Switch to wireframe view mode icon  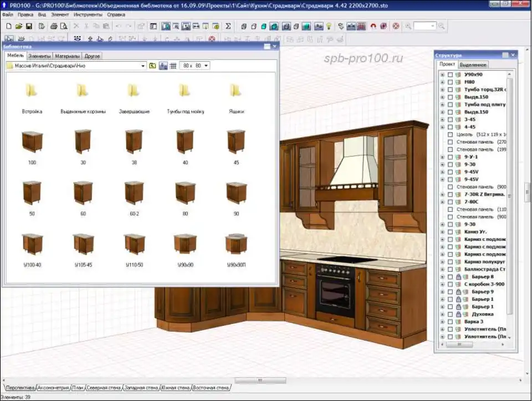click(244, 26)
